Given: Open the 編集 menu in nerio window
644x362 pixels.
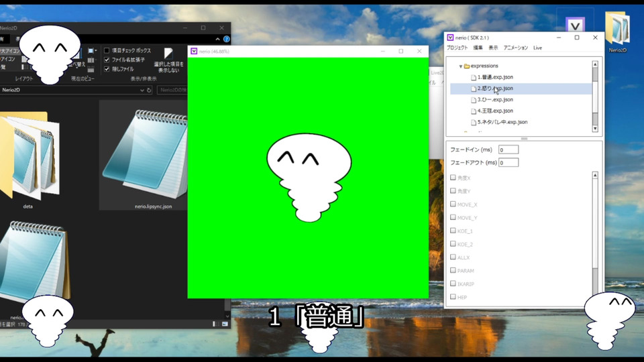Looking at the screenshot, I should pos(478,48).
